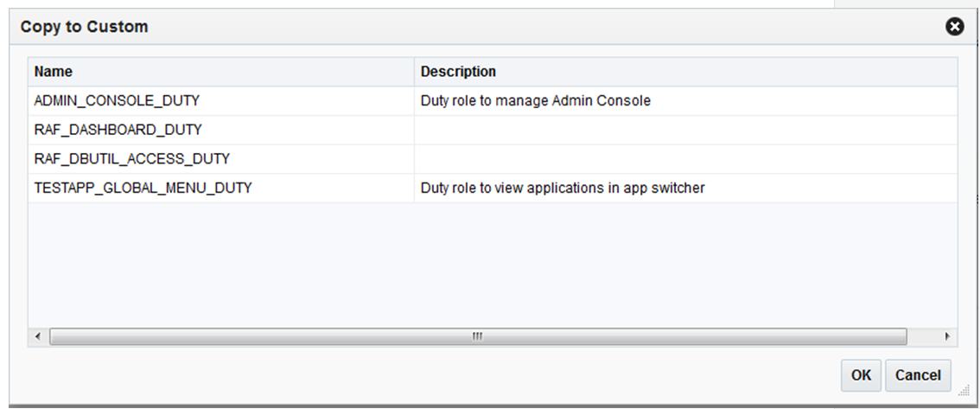This screenshot has height=409, width=980.
Task: Close the Copy to Custom dialog
Action: (954, 27)
